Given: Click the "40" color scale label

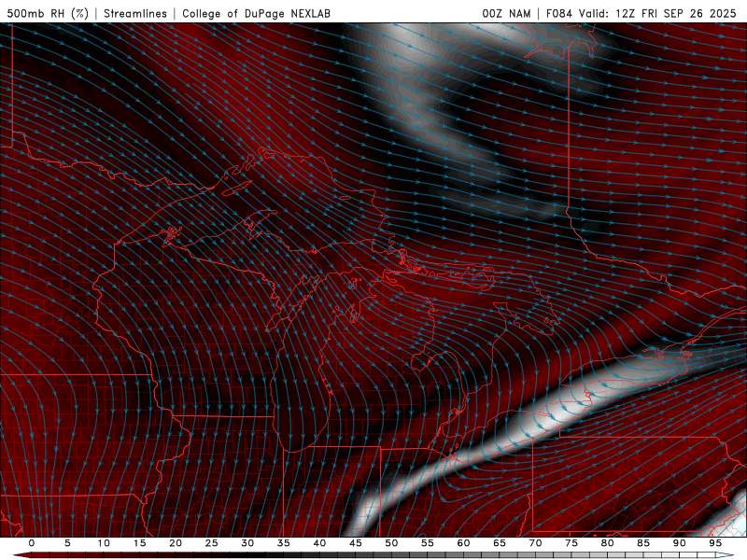Looking at the screenshot, I should click(319, 543).
